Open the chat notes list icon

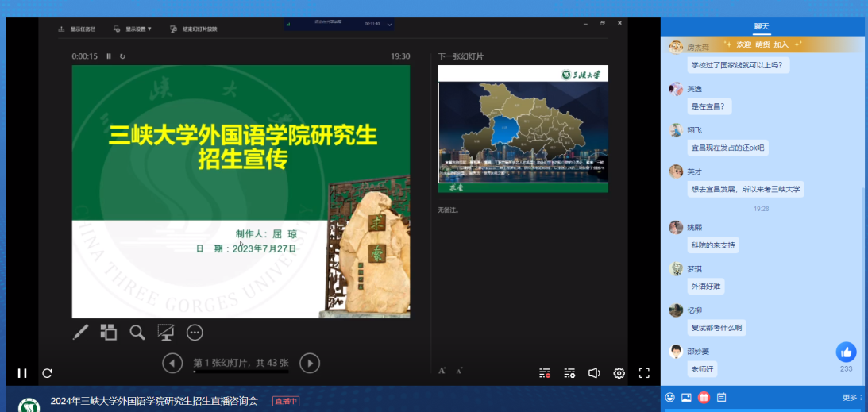[721, 397]
